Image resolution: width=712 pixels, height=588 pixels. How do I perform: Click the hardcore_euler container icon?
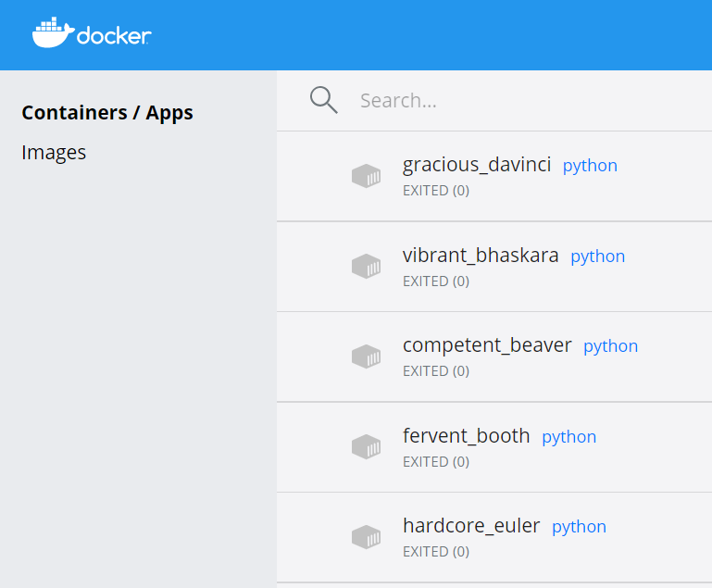[366, 537]
